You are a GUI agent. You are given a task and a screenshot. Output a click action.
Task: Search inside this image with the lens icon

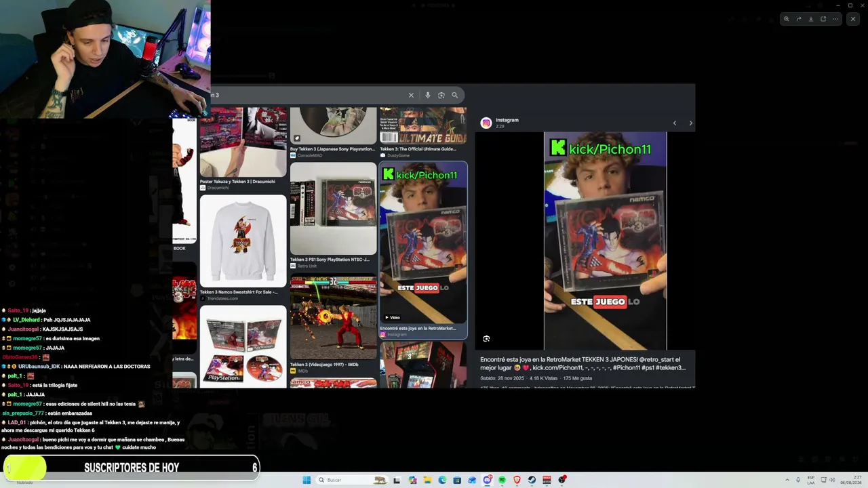(486, 338)
